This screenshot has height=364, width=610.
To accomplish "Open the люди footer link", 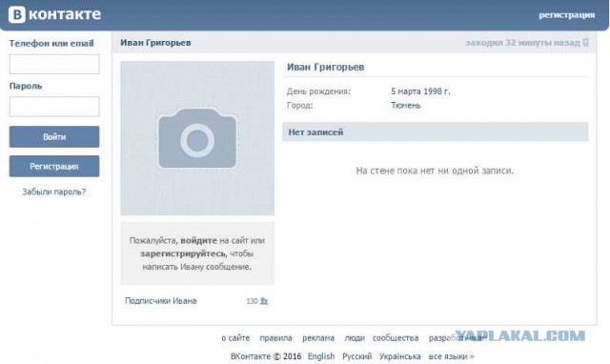I will tap(355, 338).
